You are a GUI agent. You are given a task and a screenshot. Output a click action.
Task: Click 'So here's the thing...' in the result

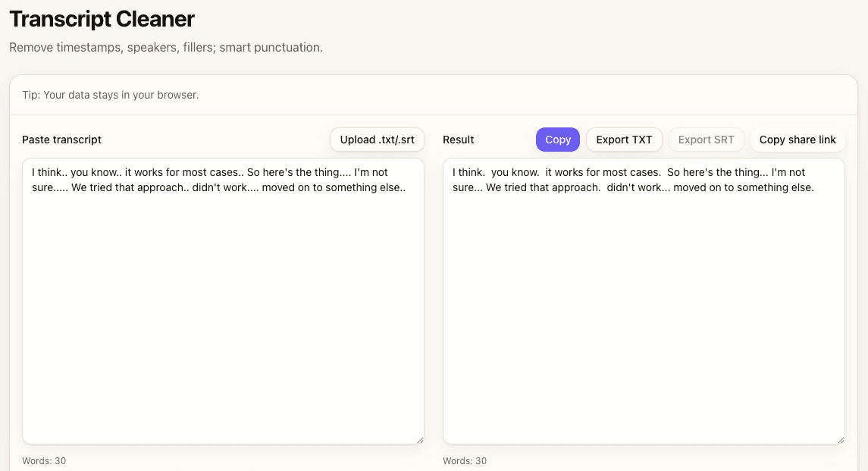pyautogui.click(x=717, y=173)
